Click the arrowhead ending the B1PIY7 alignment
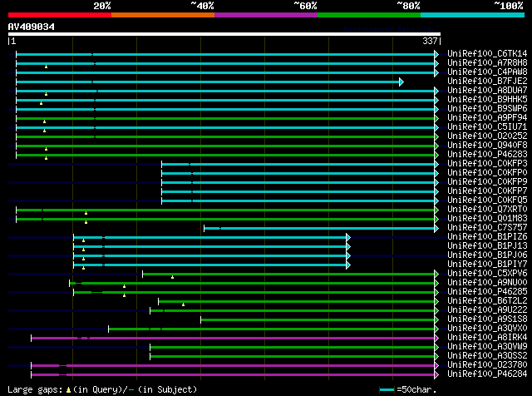This screenshot has height=396, width=532. point(348,265)
